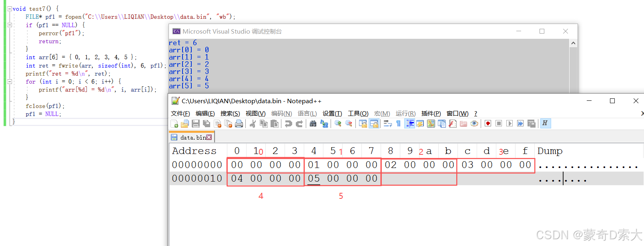This screenshot has height=246, width=644.
Task: Open the ? help menu
Action: coord(475,114)
